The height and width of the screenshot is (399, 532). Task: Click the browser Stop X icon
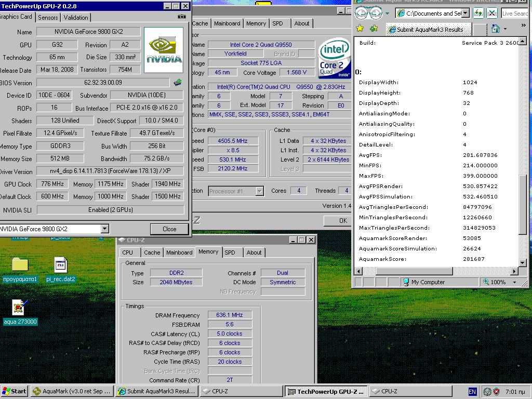491,13
